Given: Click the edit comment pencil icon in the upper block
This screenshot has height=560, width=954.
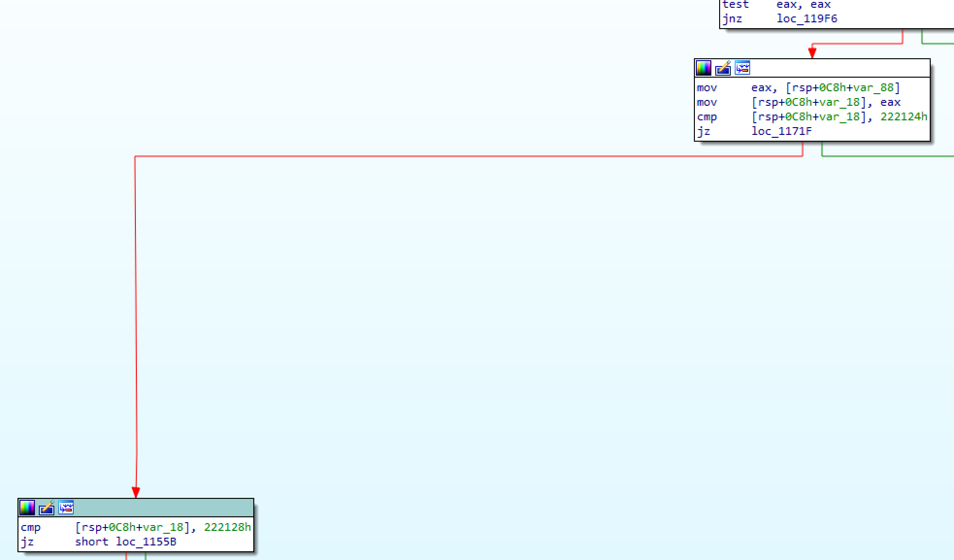Looking at the screenshot, I should 723,68.
